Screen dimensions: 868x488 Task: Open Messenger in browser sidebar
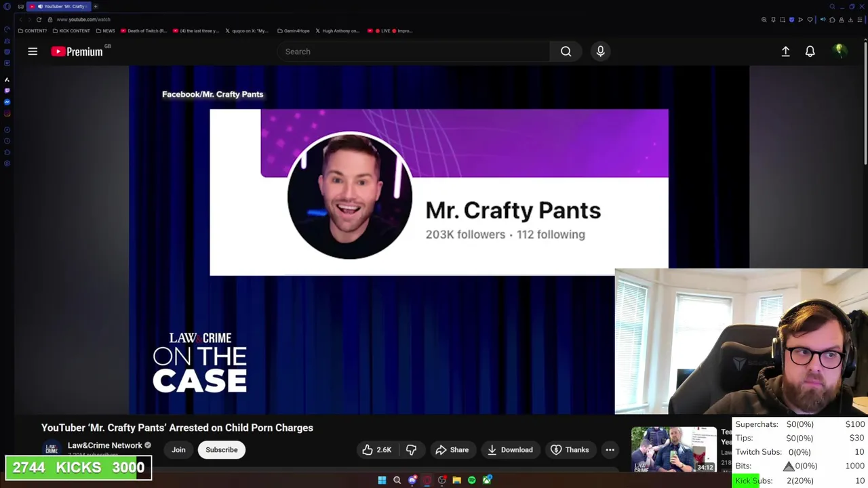pos(7,102)
